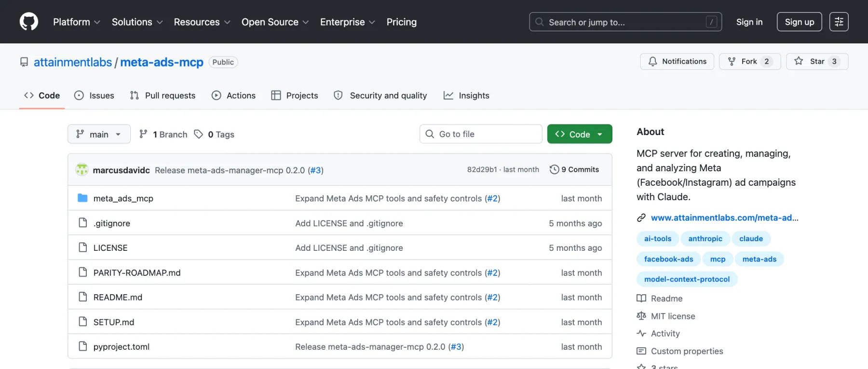Screen dimensions: 868x369
Task: Click the Notifications button
Action: (x=677, y=61)
